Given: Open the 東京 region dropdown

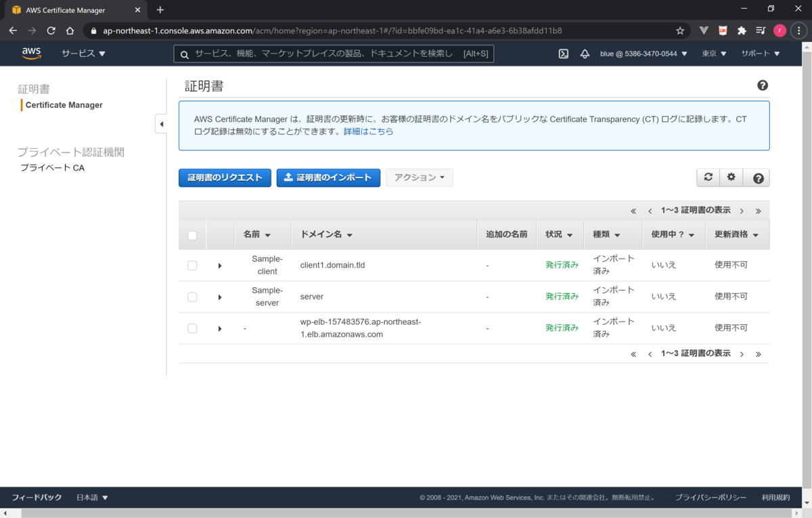Looking at the screenshot, I should click(x=714, y=53).
